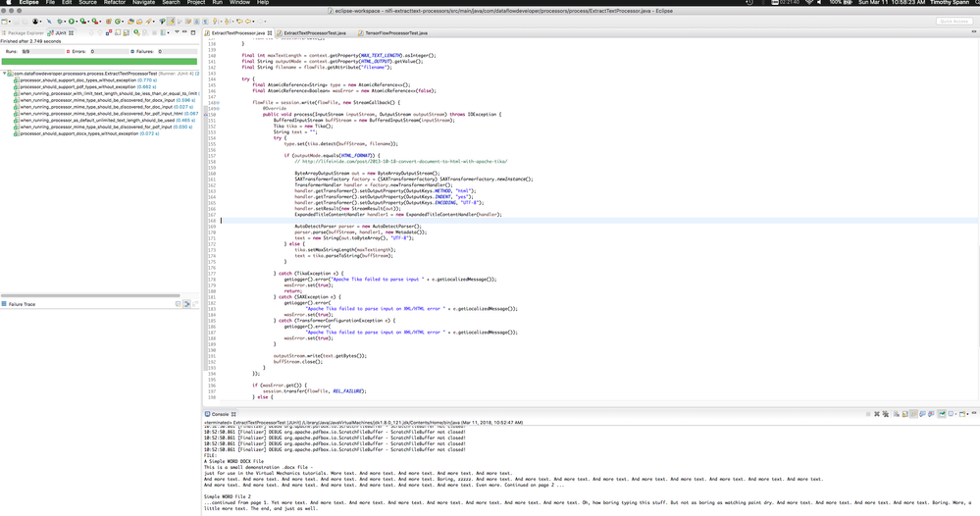This screenshot has height=516, width=980.
Task: Click the lifeinide.com URL comment in code
Action: pyautogui.click(x=400, y=161)
